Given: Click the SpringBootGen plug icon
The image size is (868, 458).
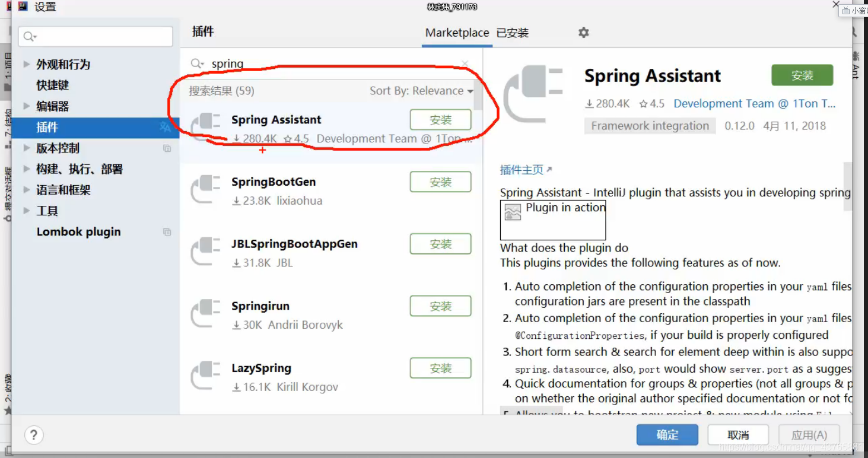Looking at the screenshot, I should 206,189.
